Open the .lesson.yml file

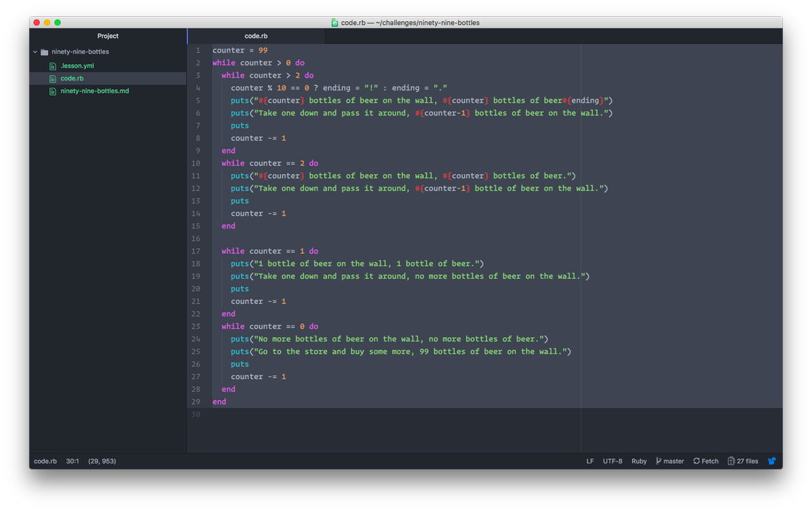77,66
